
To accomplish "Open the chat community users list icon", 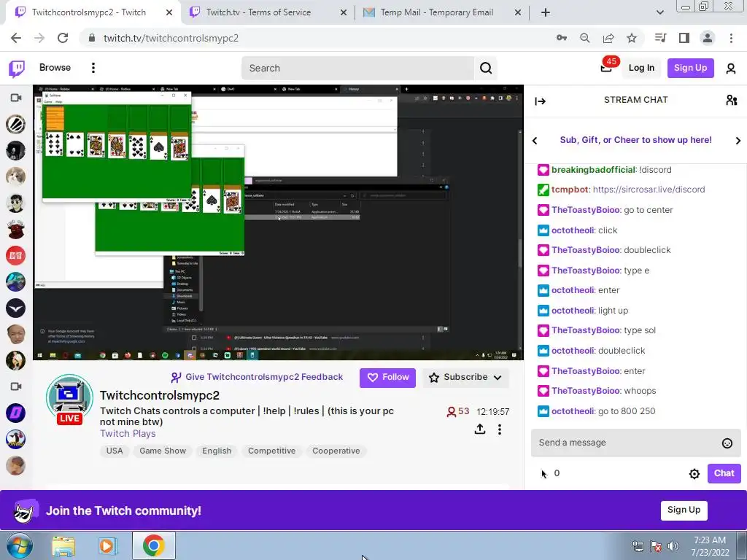I will click(x=732, y=100).
